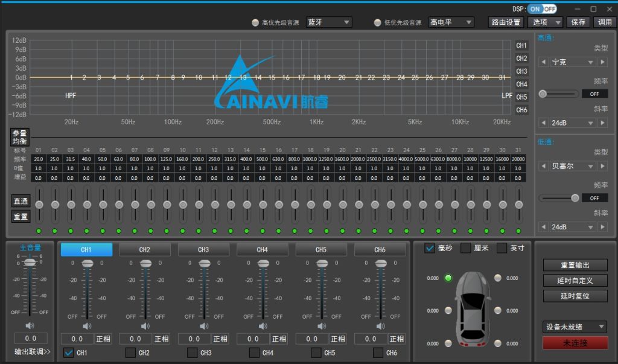Uncheck the CH1 checkbox below the faders

69,353
